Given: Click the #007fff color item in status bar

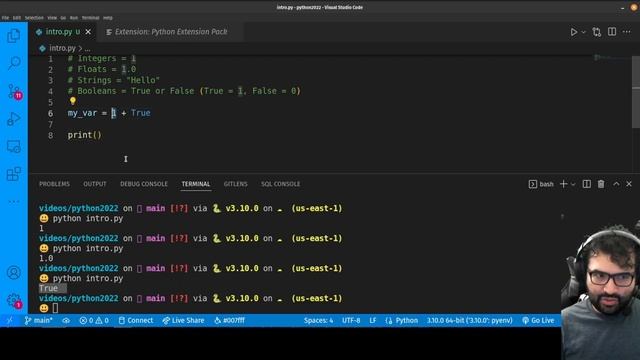Looking at the screenshot, I should (229, 321).
